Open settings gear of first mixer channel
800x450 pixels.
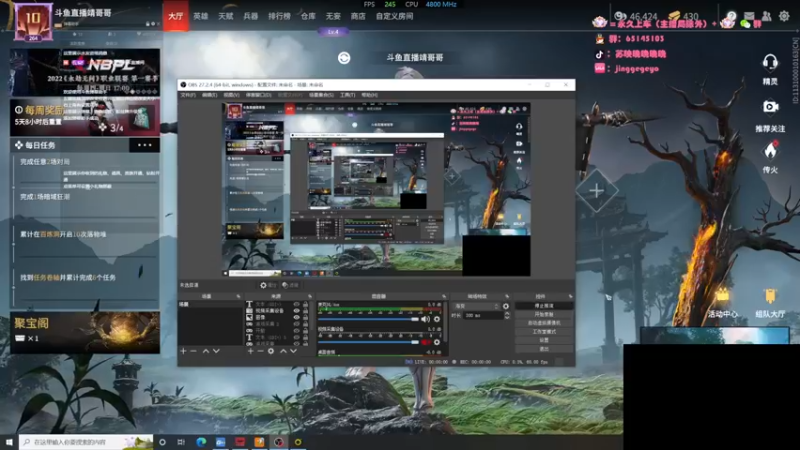pyautogui.click(x=437, y=319)
